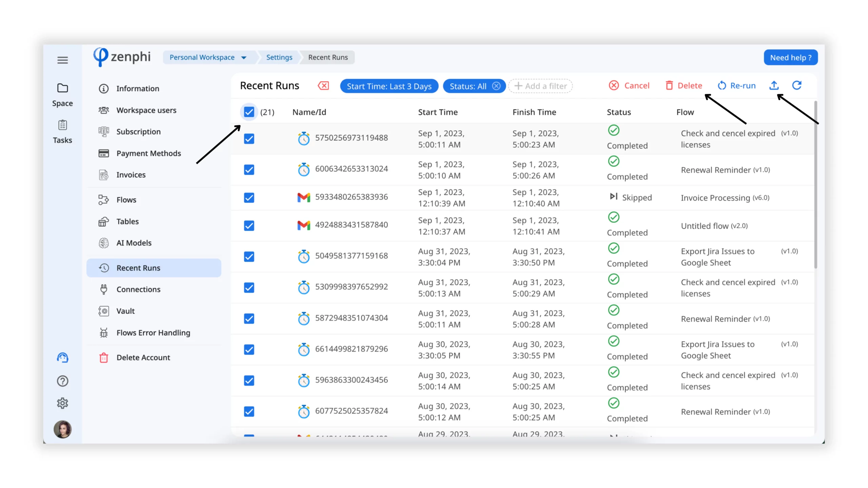Open the settings gear icon

[62, 403]
